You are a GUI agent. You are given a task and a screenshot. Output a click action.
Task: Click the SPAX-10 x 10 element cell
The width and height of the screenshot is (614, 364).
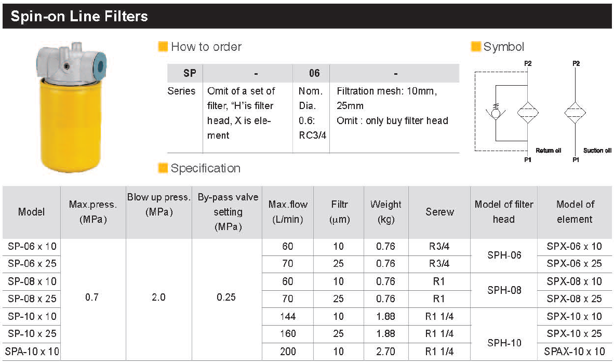tap(574, 352)
